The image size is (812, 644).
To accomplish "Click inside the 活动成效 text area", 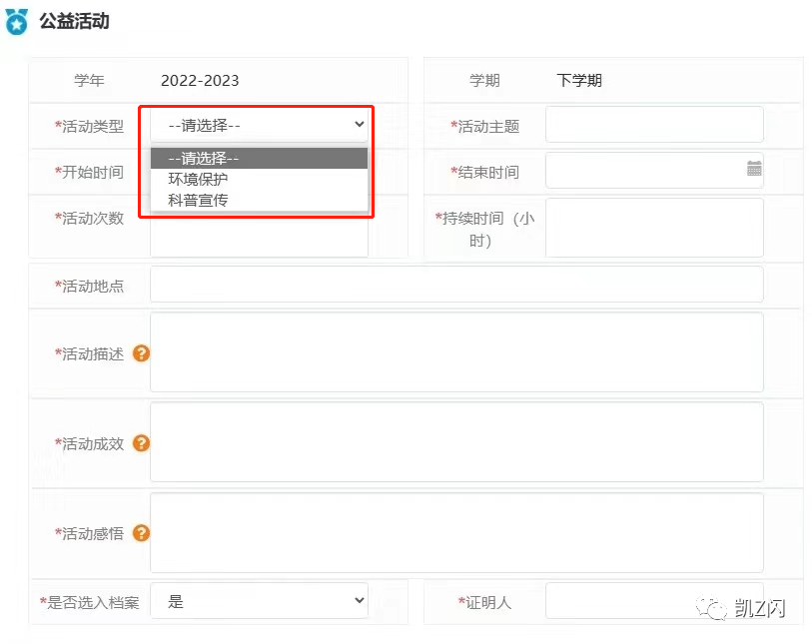I will point(455,442).
